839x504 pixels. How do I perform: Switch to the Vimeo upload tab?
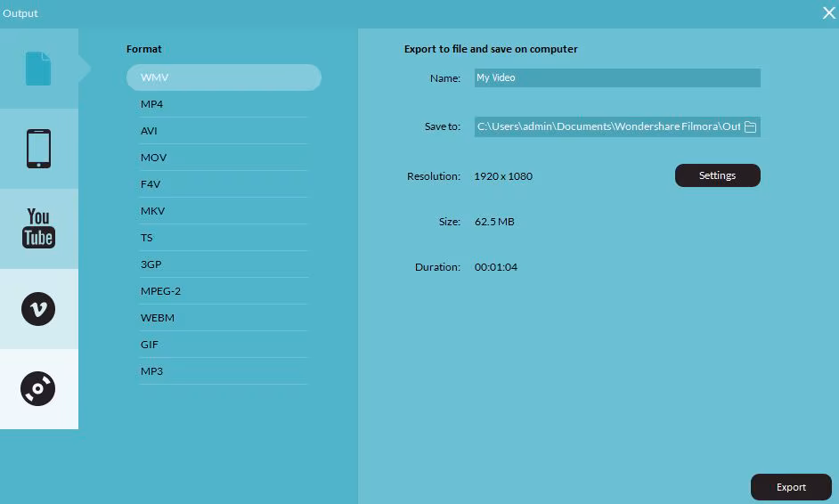pyautogui.click(x=38, y=309)
